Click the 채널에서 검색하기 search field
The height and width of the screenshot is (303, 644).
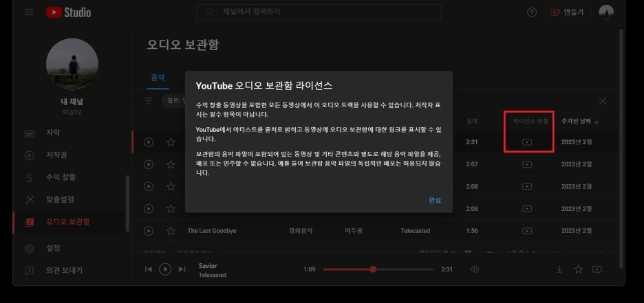coord(319,12)
